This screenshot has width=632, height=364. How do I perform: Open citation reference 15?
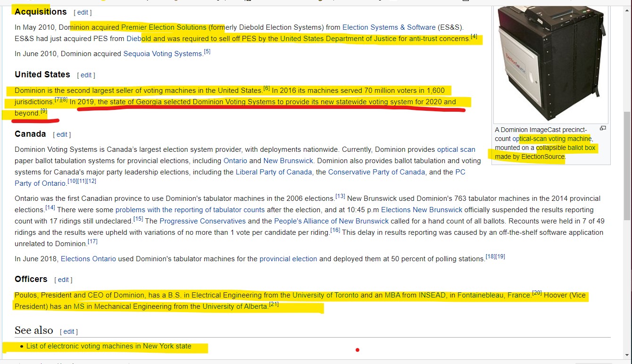138,219
